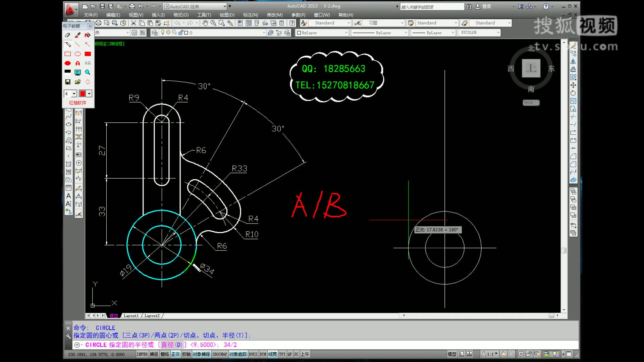Click 直径(D) option in command line
The image size is (644, 362).
pyautogui.click(x=172, y=345)
